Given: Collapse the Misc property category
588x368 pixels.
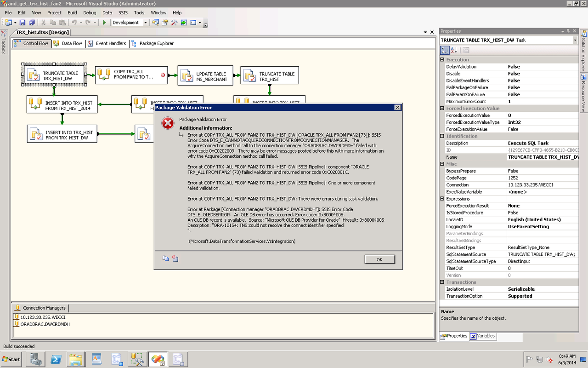Looking at the screenshot, I should 442,164.
